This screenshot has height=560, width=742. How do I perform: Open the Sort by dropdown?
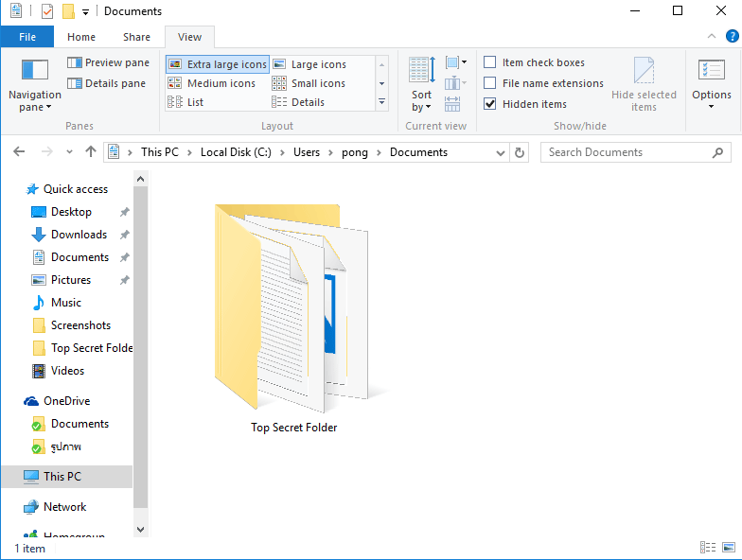click(x=421, y=85)
